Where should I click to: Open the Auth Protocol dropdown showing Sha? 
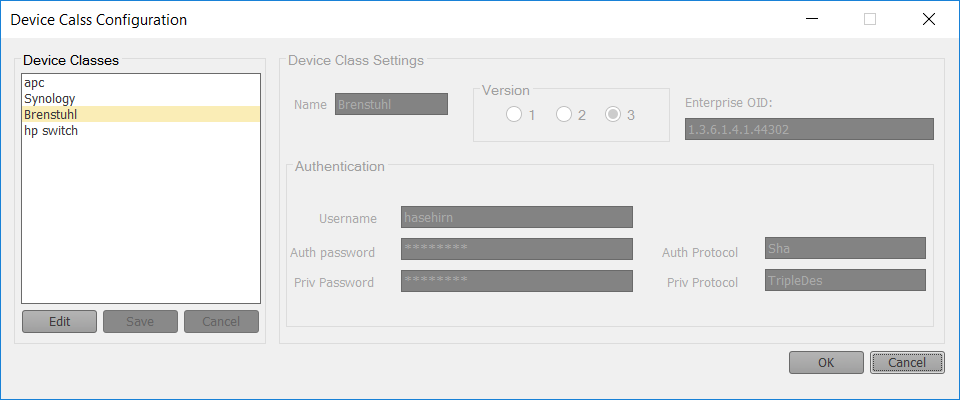pos(846,248)
